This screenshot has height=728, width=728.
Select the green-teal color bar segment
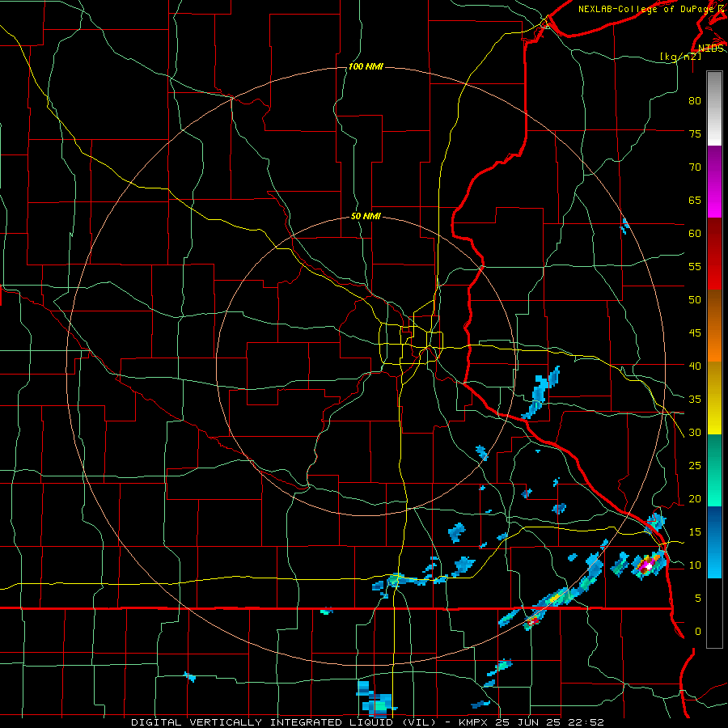pyautogui.click(x=714, y=470)
